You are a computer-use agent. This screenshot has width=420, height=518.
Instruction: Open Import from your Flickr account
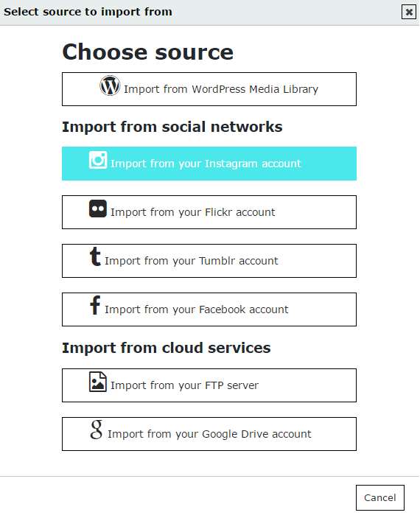point(209,212)
